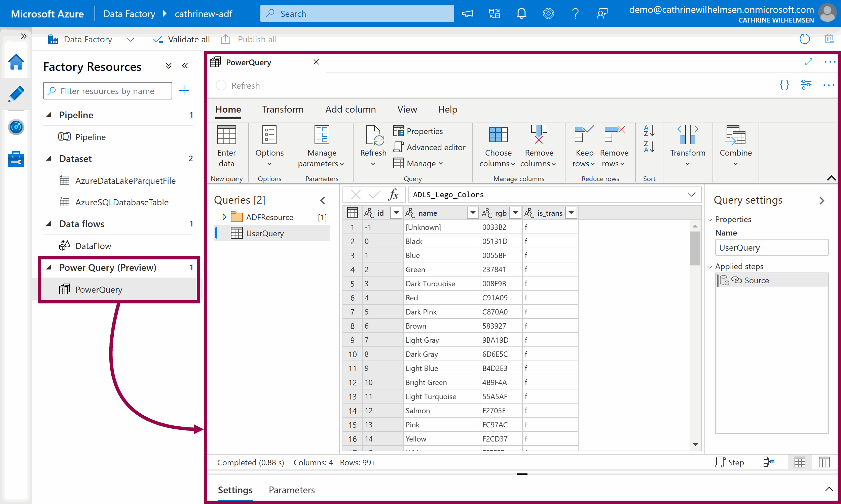The width and height of the screenshot is (841, 504).
Task: Collapse the Power Query (Preview) section
Action: 49,267
